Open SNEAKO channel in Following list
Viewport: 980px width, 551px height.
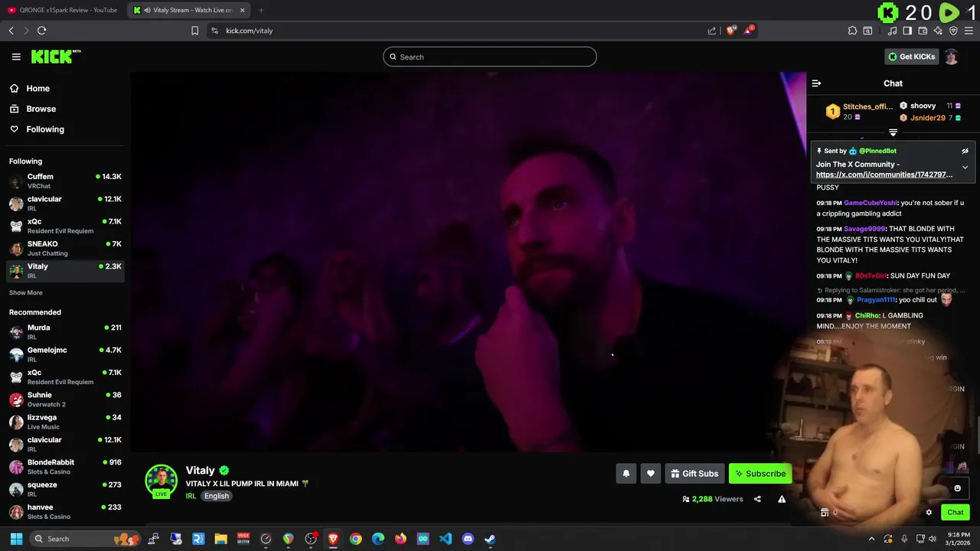65,249
